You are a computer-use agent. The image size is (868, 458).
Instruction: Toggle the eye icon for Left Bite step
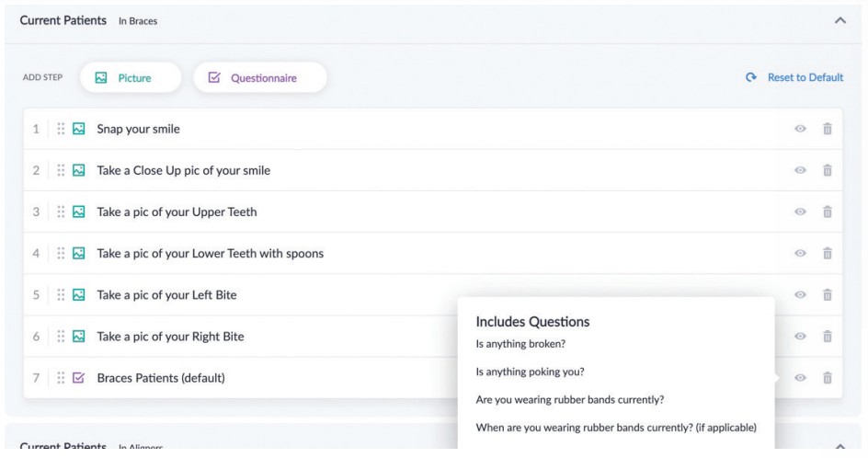pos(800,294)
